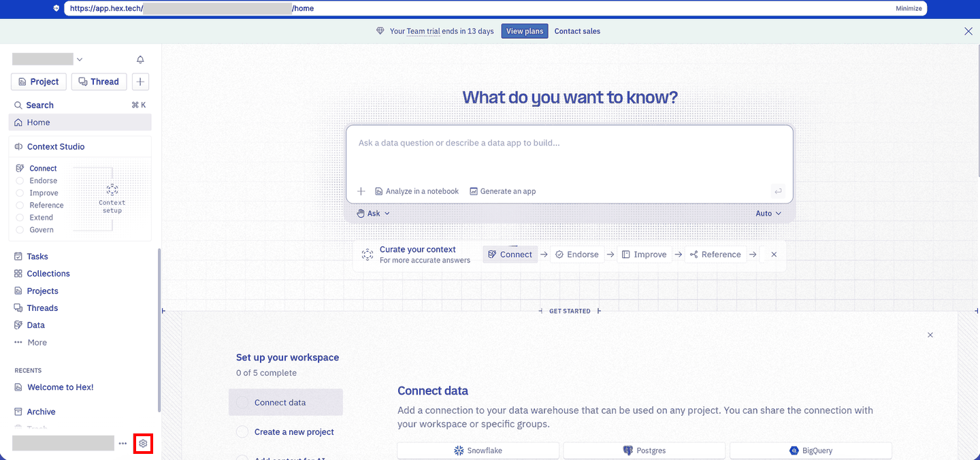Open the Auto model dropdown
Image resolution: width=980 pixels, height=460 pixels.
(x=768, y=214)
